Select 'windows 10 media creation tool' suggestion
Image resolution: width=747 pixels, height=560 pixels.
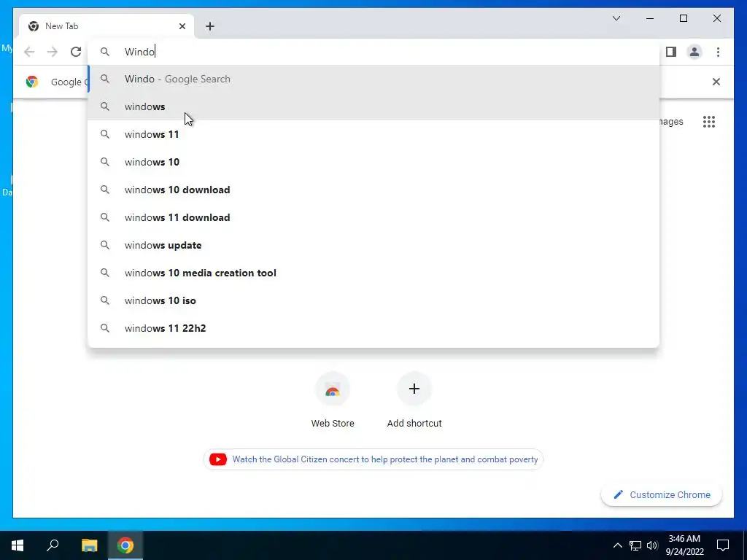coord(374,273)
